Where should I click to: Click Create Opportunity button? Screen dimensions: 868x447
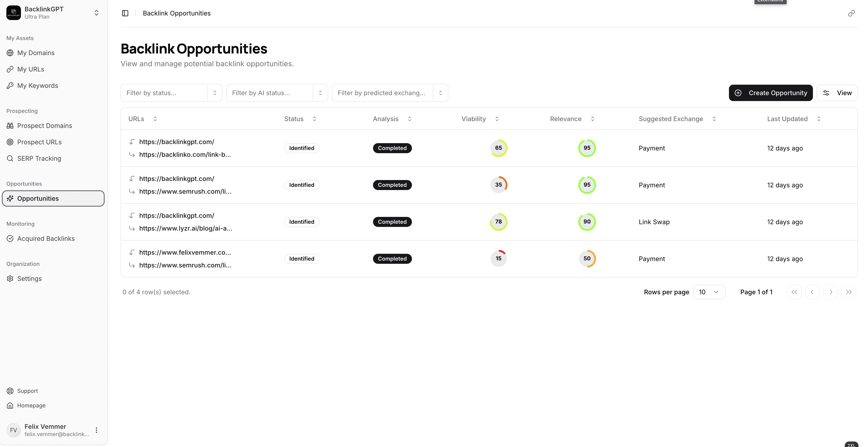(771, 93)
